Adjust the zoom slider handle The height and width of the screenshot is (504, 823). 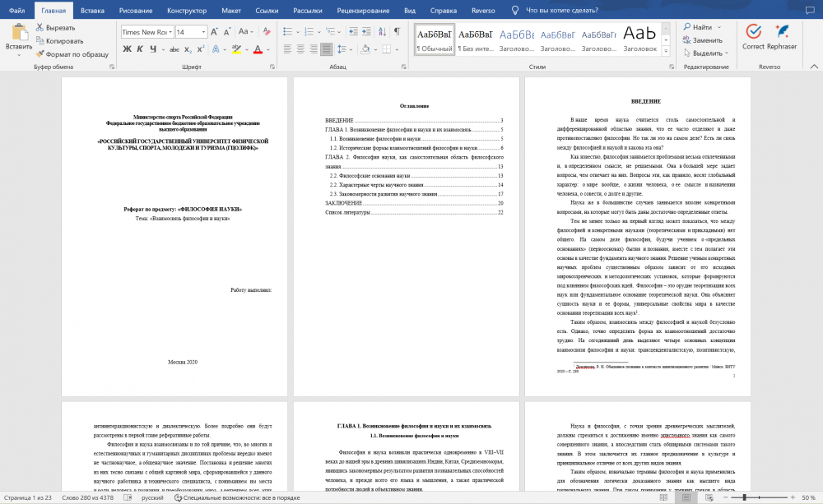pos(744,497)
